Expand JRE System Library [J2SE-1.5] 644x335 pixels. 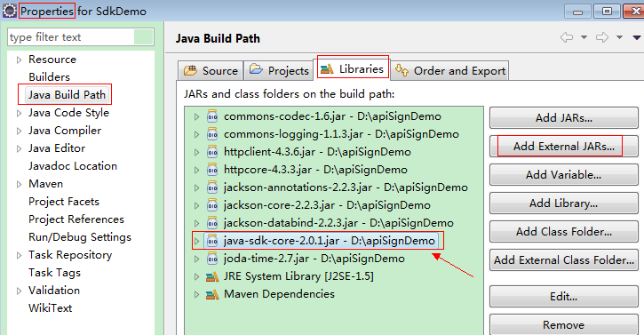[196, 276]
